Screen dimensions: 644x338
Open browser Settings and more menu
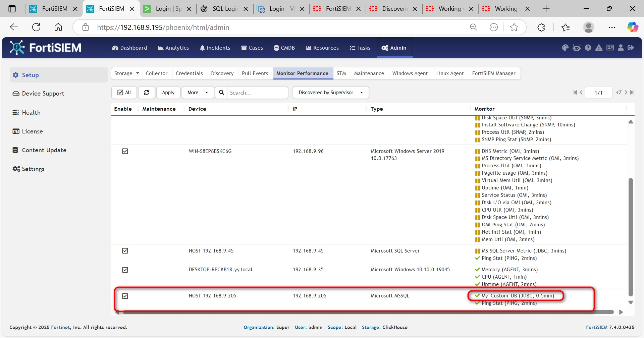(612, 27)
